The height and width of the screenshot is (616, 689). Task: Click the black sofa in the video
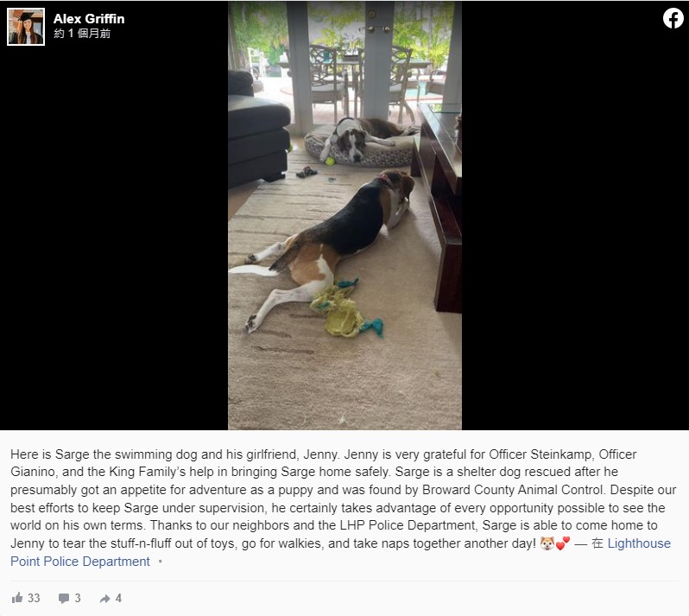258,130
